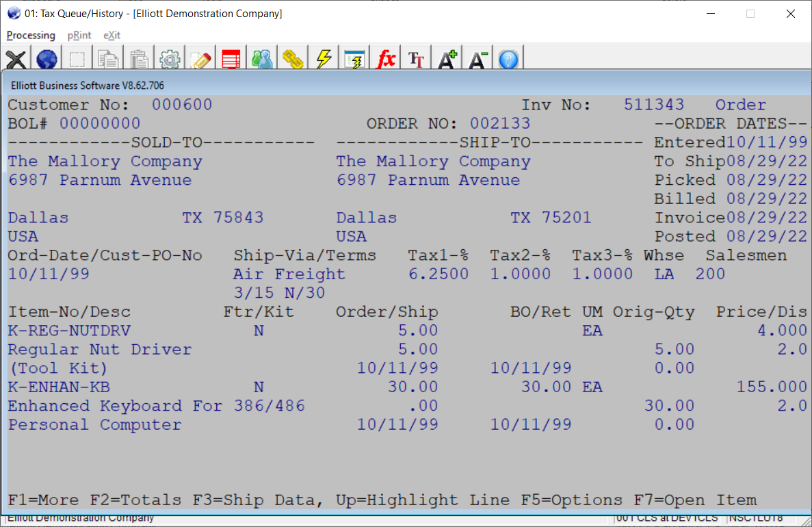
Task: Select item K-ENHAN-KB line
Action: (x=59, y=387)
